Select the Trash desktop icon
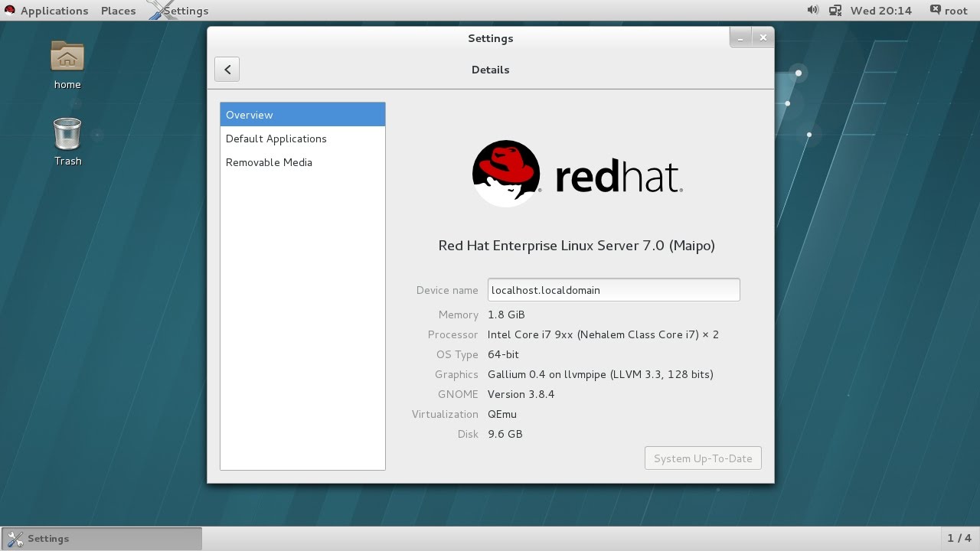This screenshot has width=980, height=551. (x=67, y=142)
